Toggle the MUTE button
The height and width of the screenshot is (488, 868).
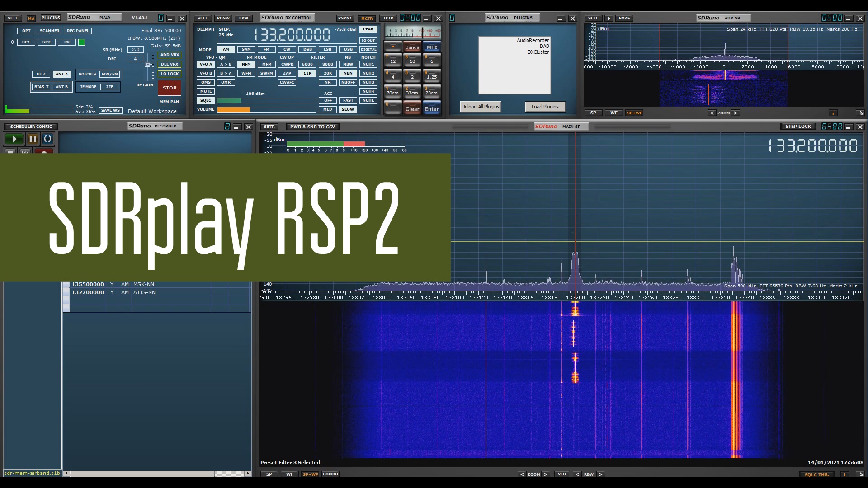pos(206,91)
